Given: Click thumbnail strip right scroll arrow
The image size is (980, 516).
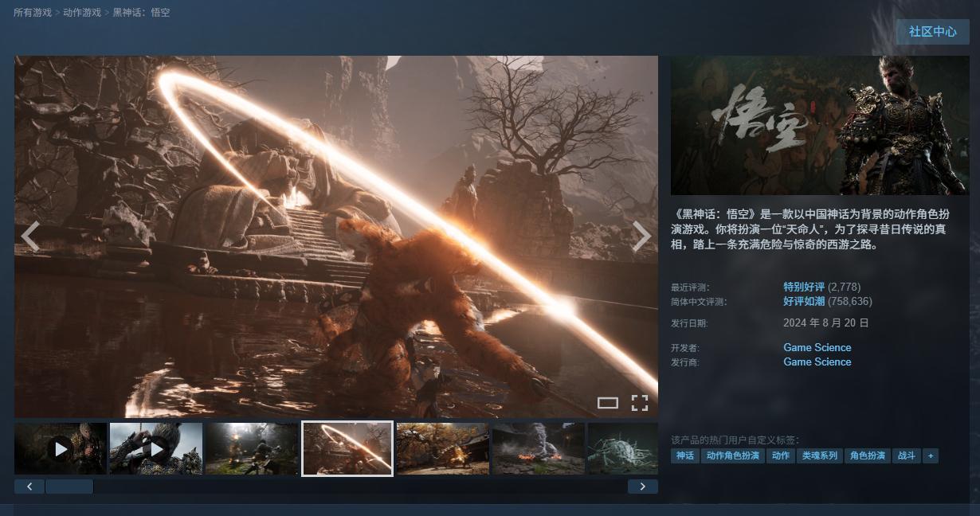Looking at the screenshot, I should [643, 487].
